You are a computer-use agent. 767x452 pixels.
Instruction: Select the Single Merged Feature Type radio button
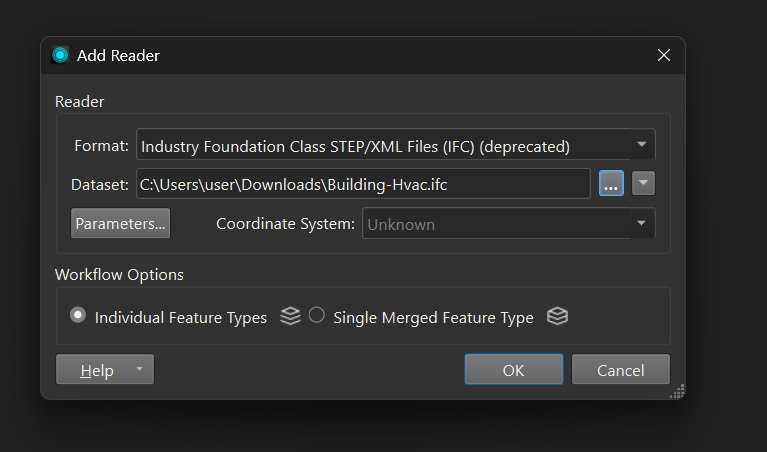click(316, 315)
